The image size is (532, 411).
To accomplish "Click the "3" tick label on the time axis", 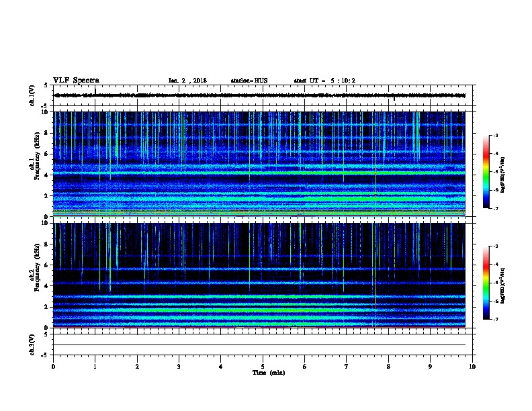I will point(179,367).
